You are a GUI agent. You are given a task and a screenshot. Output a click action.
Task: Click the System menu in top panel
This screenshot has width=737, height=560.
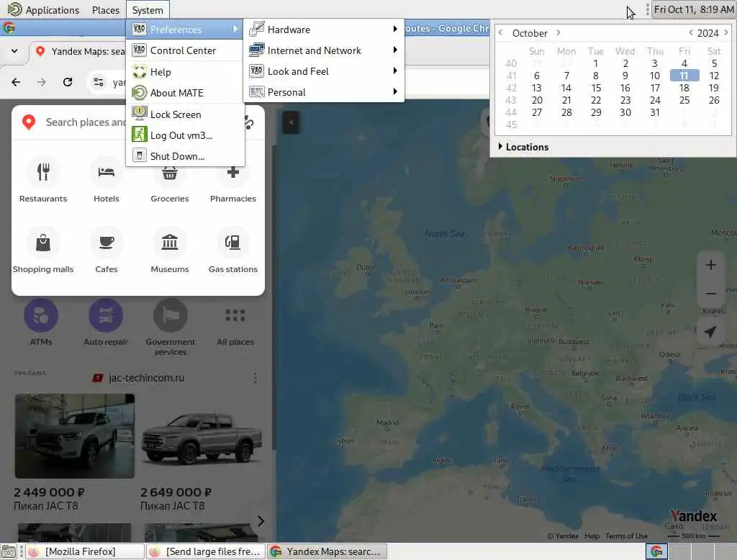coord(147,10)
